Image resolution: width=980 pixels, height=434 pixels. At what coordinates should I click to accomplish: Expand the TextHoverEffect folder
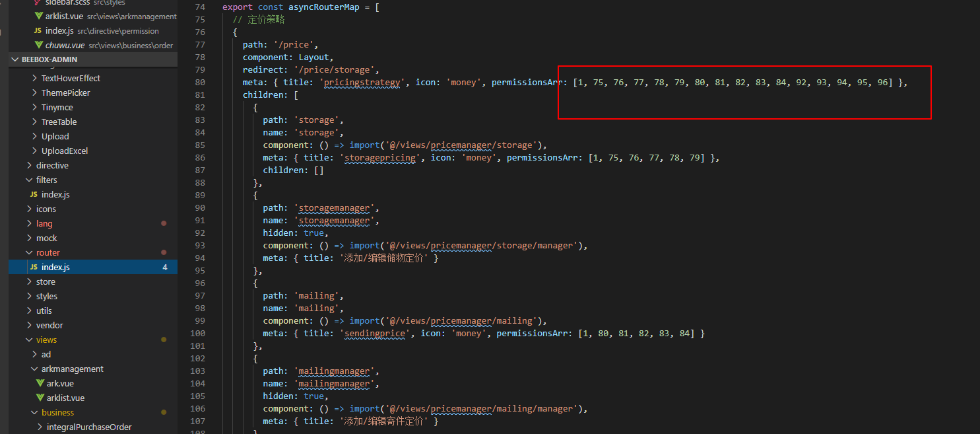(x=71, y=78)
